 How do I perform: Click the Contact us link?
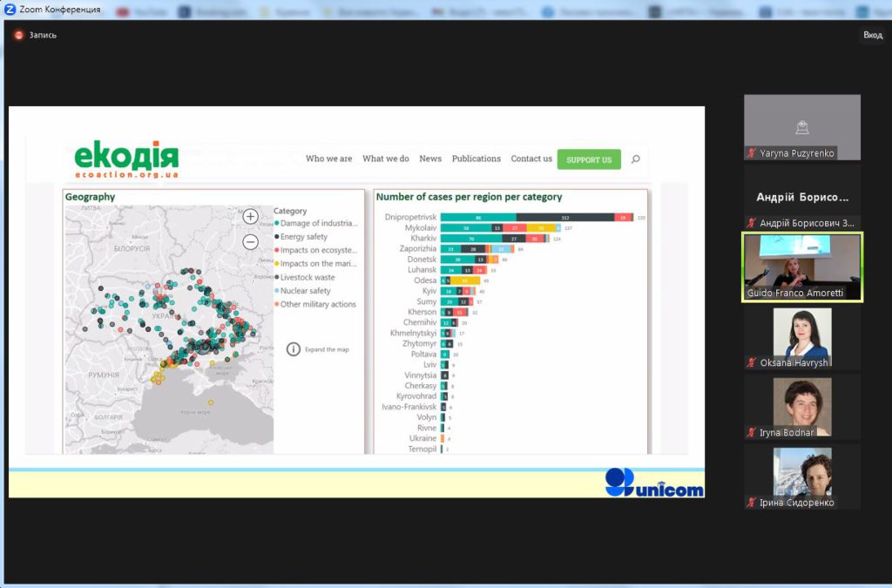530,159
